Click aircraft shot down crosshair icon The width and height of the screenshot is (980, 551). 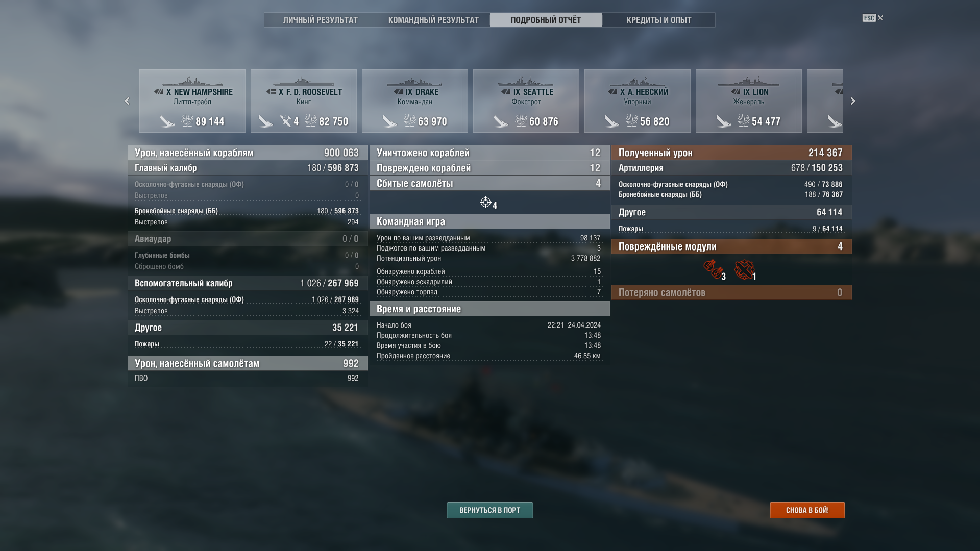point(485,203)
